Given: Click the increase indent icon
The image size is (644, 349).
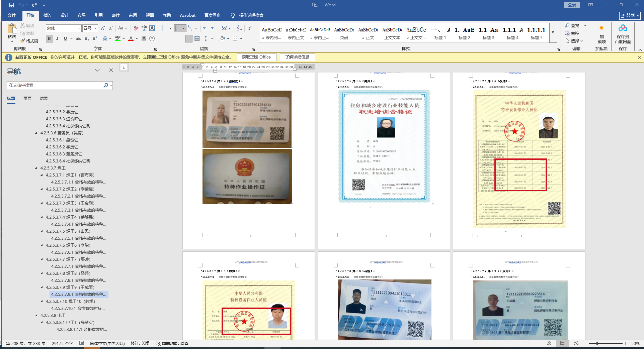Looking at the screenshot, I should click(214, 28).
